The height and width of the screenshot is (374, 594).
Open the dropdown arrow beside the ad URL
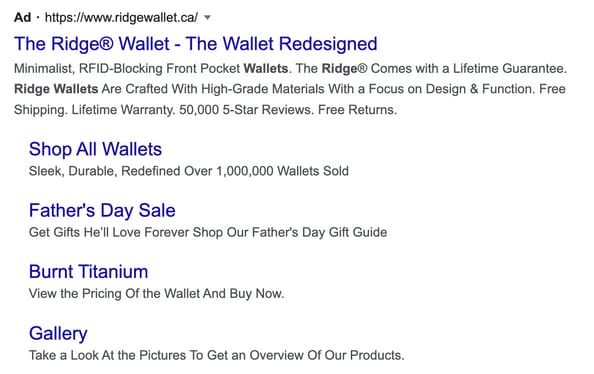click(x=207, y=17)
